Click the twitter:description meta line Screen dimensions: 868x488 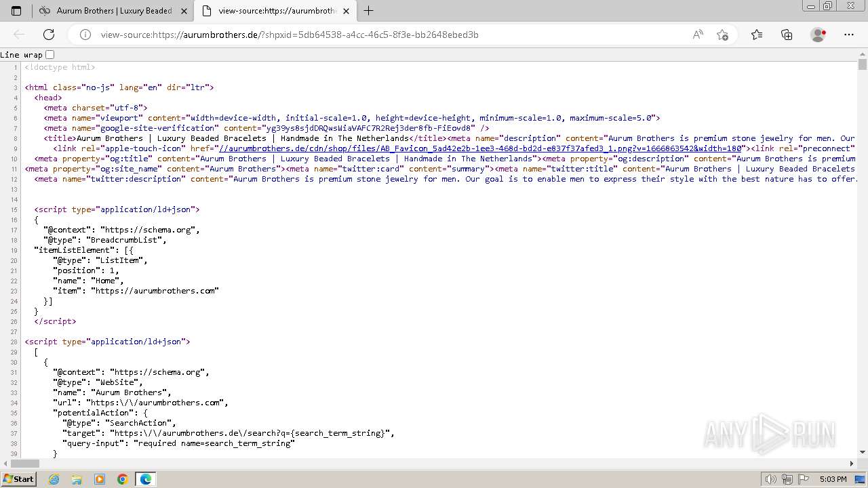446,179
